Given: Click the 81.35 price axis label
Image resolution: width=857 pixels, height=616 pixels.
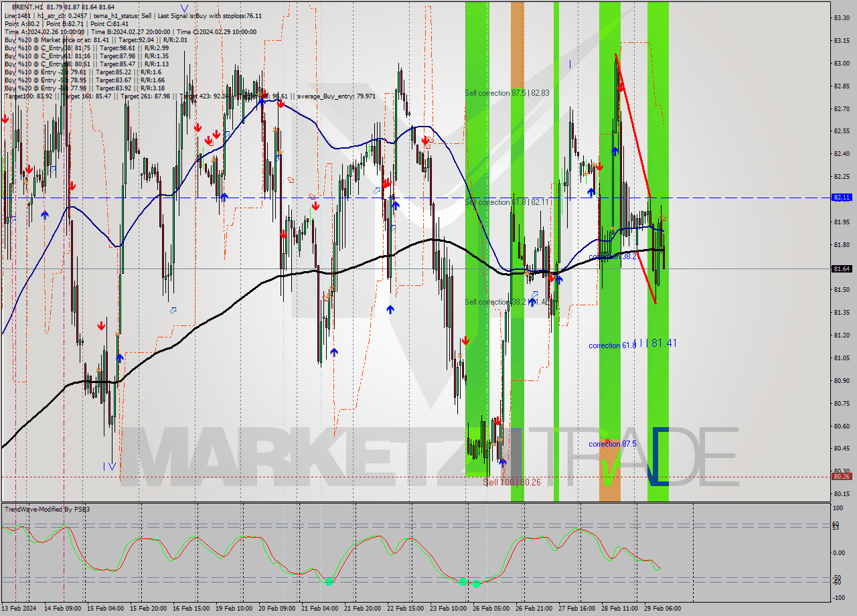Looking at the screenshot, I should pyautogui.click(x=842, y=312).
